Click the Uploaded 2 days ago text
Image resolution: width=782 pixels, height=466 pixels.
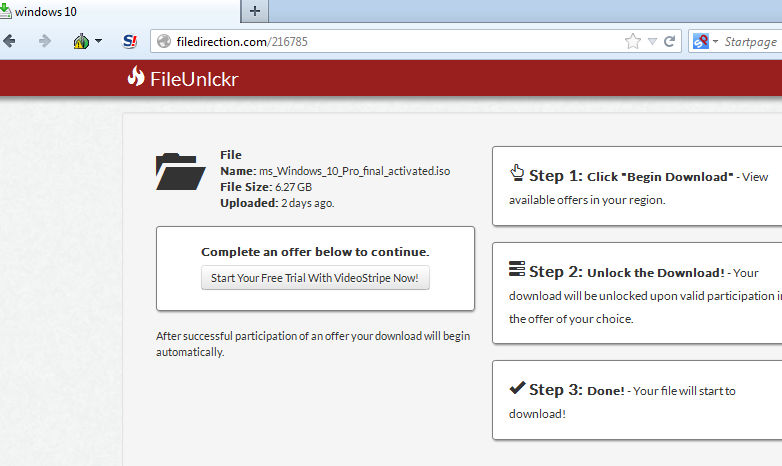click(x=277, y=203)
